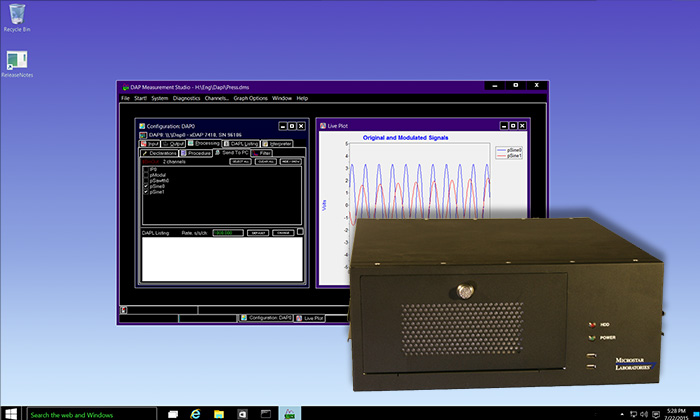Click the rate input field

click(x=228, y=233)
